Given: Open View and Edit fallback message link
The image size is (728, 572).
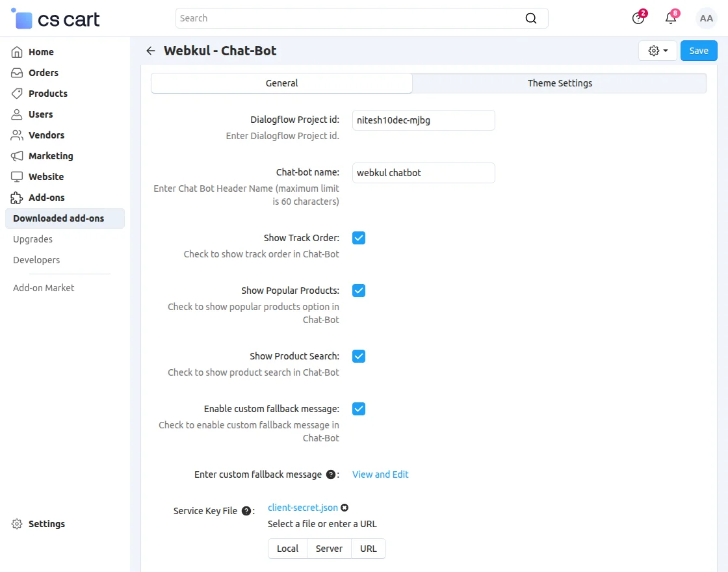Looking at the screenshot, I should pyautogui.click(x=380, y=474).
